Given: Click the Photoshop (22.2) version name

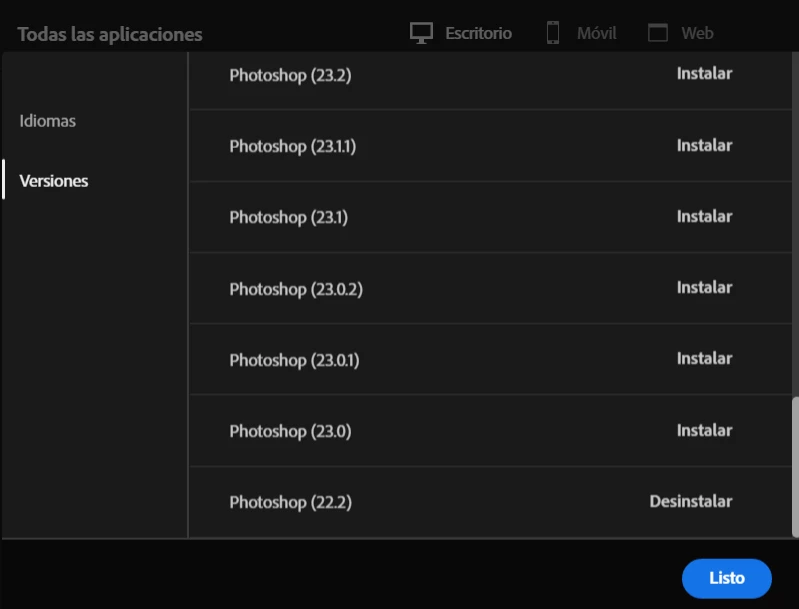Looking at the screenshot, I should [290, 502].
